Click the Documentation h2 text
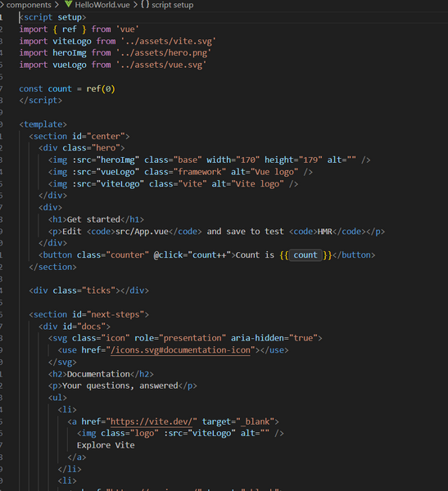This screenshot has height=491, width=448. 98,374
